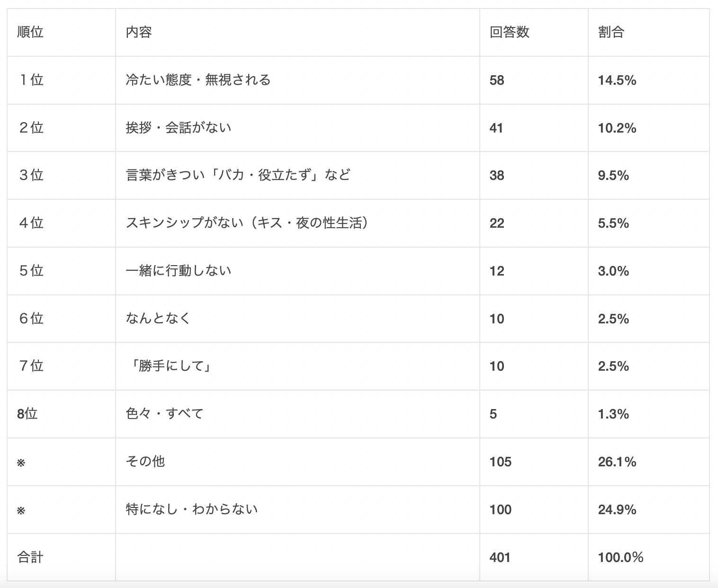The height and width of the screenshot is (588, 718).
Task: Click the 合計 total row label
Action: pos(30,557)
